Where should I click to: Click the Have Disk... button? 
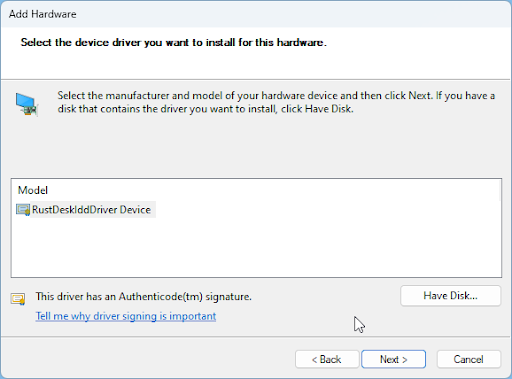pos(450,296)
